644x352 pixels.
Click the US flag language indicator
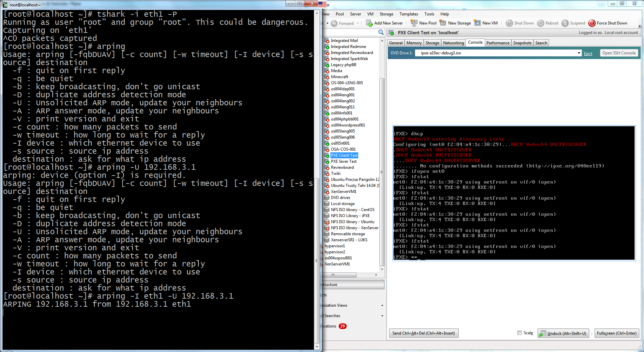pyautogui.click(x=322, y=4)
